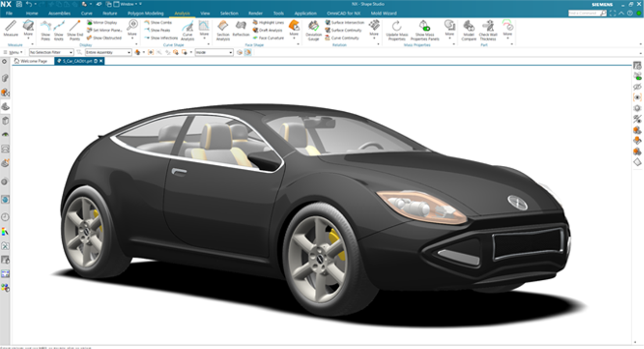Run the Reflection analysis

pyautogui.click(x=241, y=29)
